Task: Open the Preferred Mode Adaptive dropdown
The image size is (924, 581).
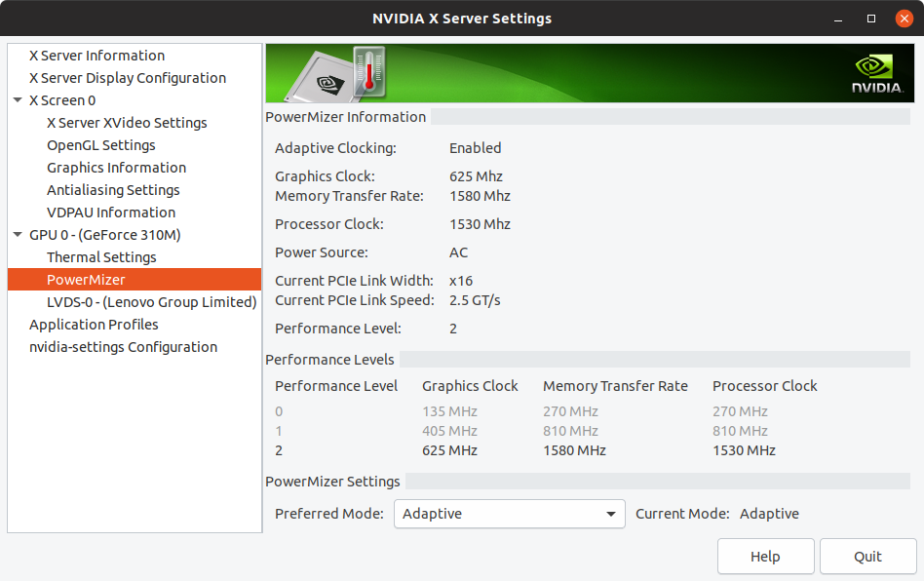Action: coord(509,514)
